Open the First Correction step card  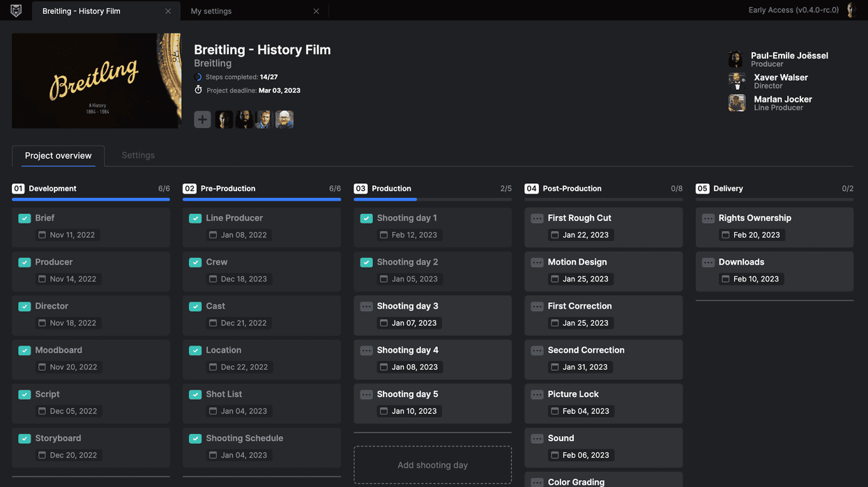coord(603,315)
